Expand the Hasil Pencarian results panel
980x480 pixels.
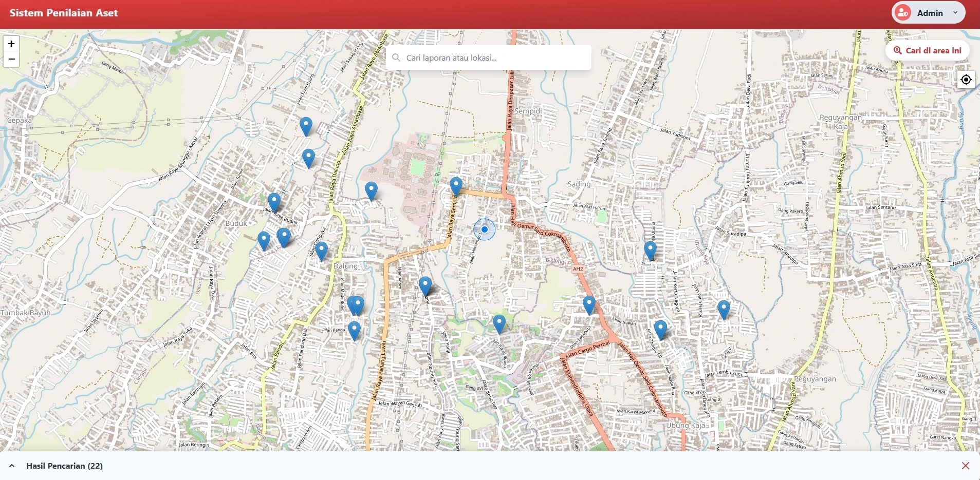pos(12,466)
